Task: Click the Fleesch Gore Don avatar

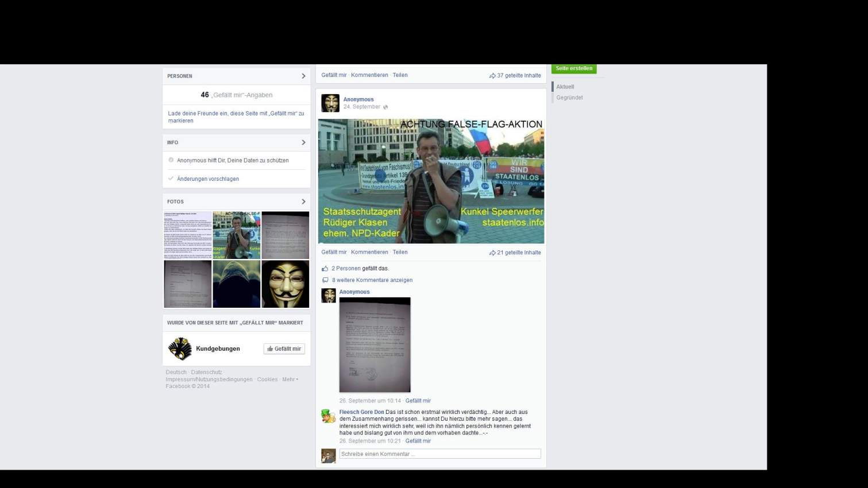Action: 329,416
